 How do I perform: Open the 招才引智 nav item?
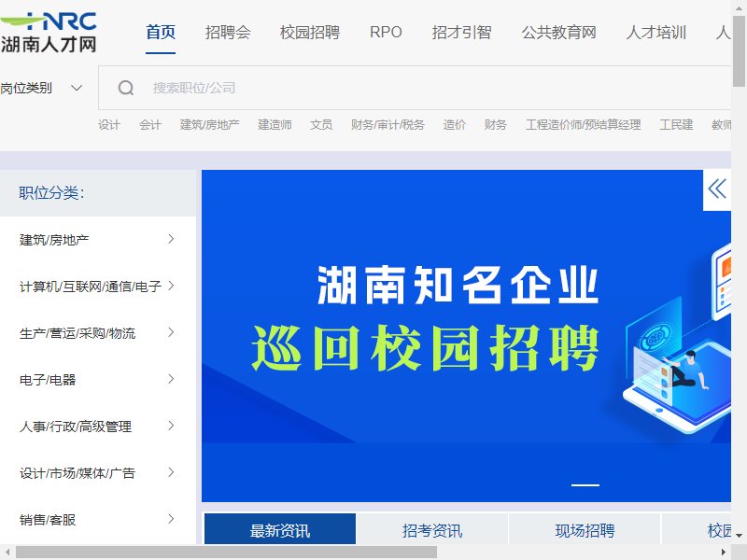click(x=461, y=33)
